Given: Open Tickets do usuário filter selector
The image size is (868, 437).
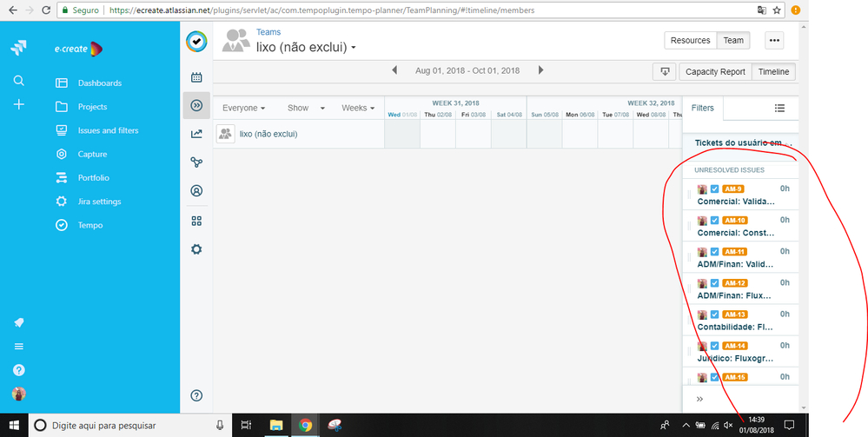Looking at the screenshot, I should click(x=743, y=142).
